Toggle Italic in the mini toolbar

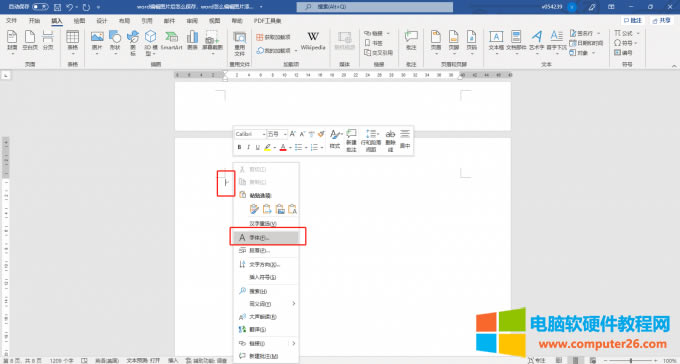tap(248, 148)
